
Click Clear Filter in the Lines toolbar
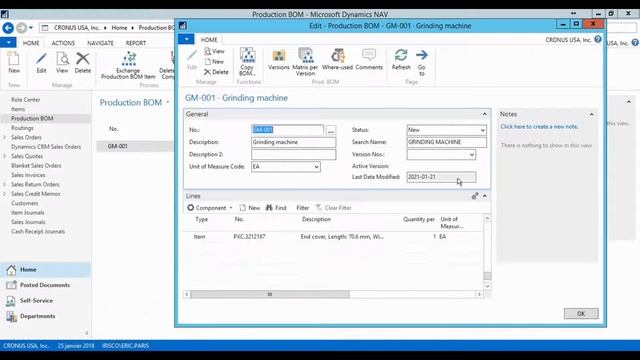click(333, 208)
